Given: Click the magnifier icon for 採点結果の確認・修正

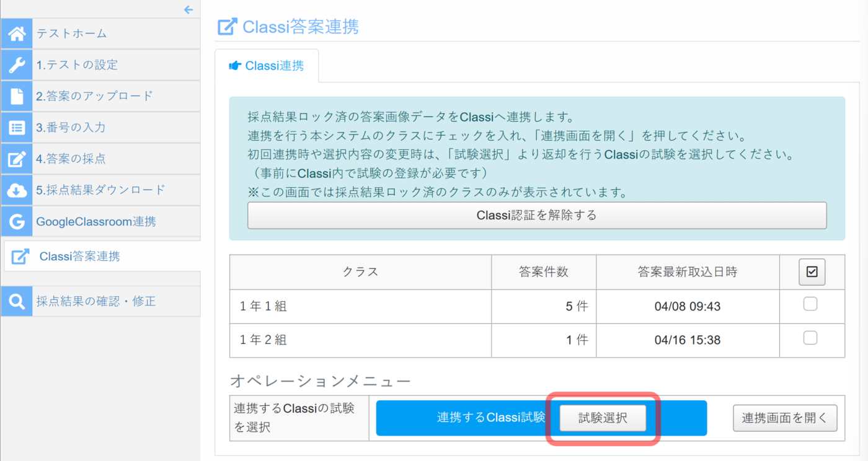Looking at the screenshot, I should click(17, 301).
